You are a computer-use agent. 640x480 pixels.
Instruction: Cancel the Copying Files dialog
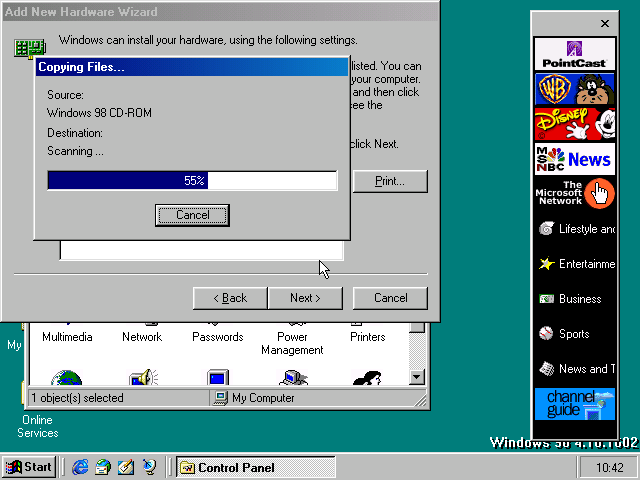[192, 215]
